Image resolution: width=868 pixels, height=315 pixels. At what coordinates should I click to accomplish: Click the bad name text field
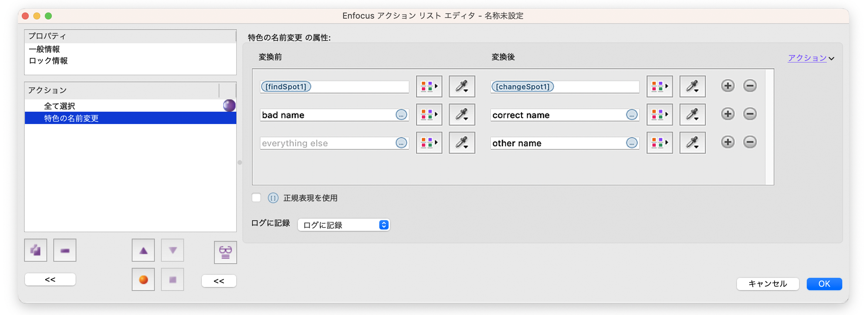pyautogui.click(x=334, y=115)
